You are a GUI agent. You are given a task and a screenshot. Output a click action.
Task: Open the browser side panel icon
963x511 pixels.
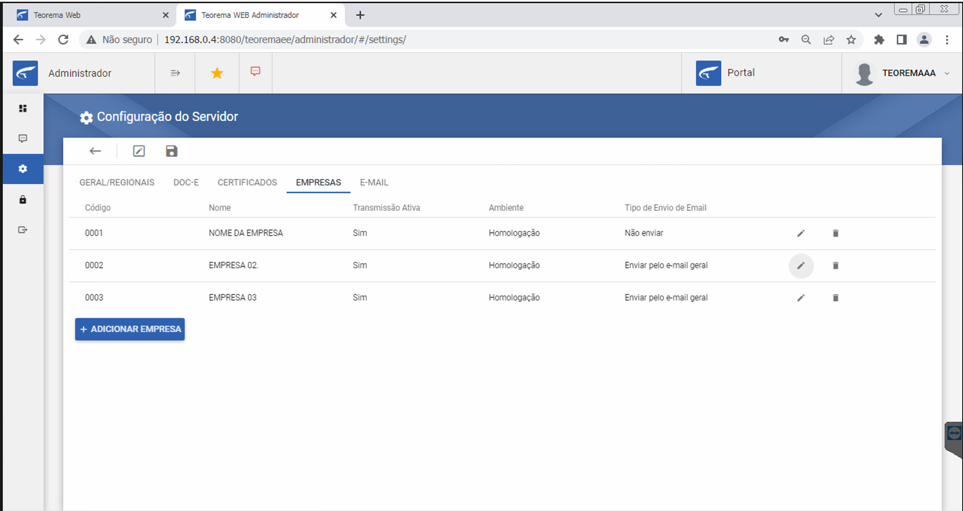(902, 40)
